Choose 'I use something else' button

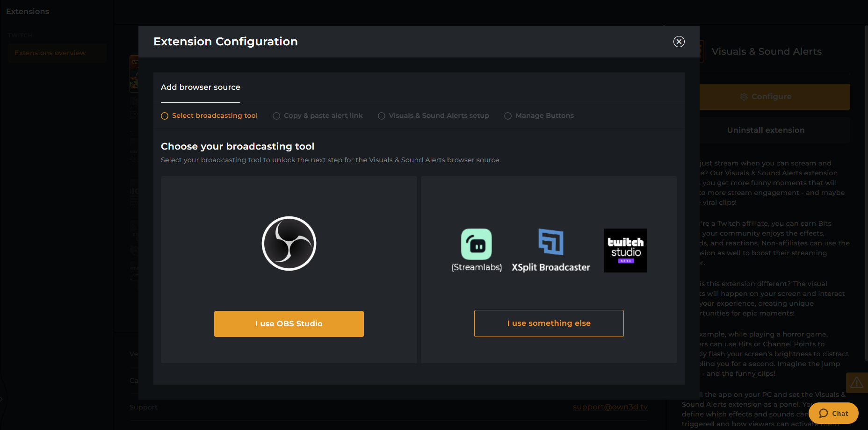(549, 323)
